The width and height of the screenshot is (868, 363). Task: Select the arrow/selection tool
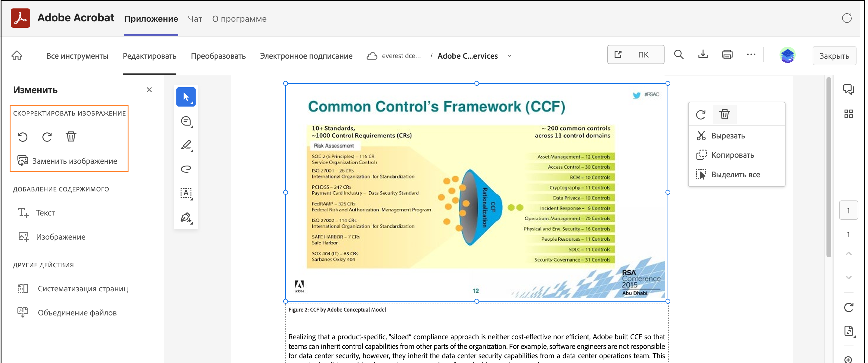(186, 98)
